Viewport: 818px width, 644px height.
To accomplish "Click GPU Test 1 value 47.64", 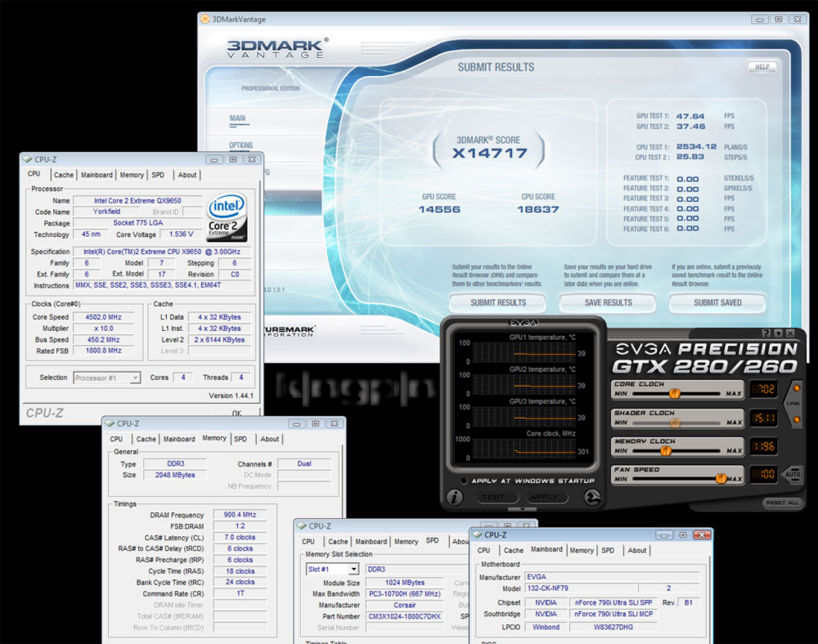I will tap(690, 116).
